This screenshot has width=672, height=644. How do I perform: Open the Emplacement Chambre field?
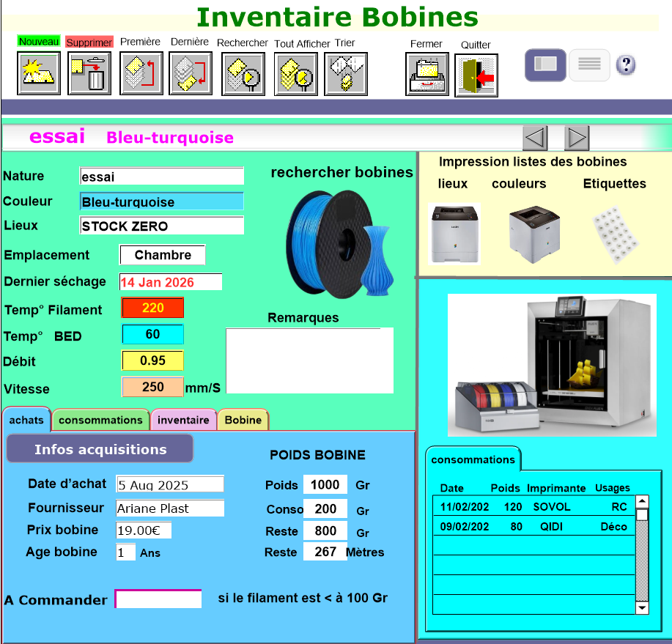coord(163,255)
